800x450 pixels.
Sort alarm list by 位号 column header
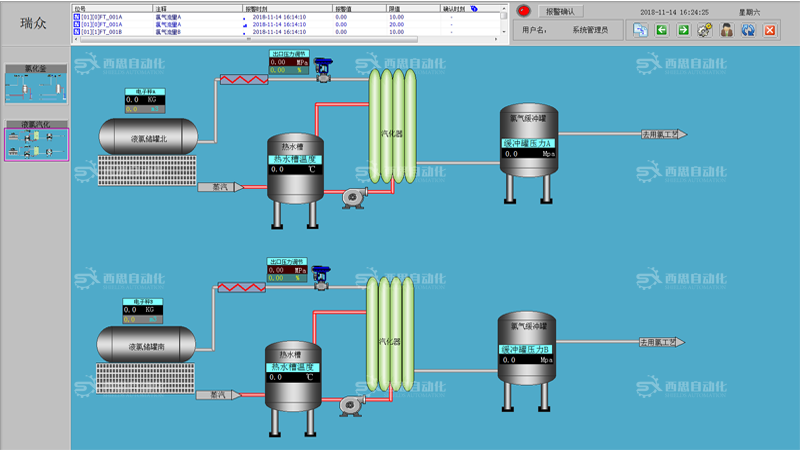click(x=112, y=9)
